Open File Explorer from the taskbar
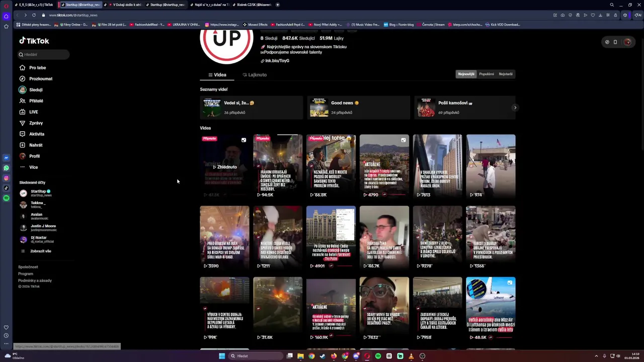The height and width of the screenshot is (362, 644). pyautogui.click(x=300, y=356)
